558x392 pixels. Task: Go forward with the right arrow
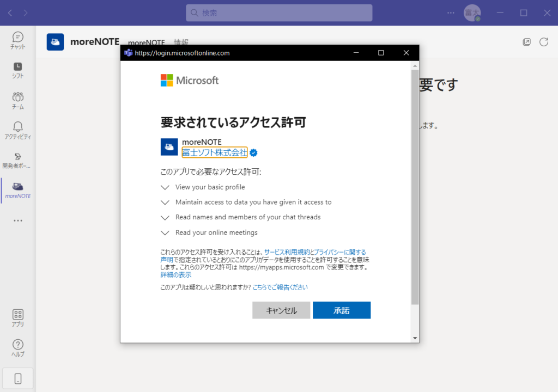click(x=25, y=13)
